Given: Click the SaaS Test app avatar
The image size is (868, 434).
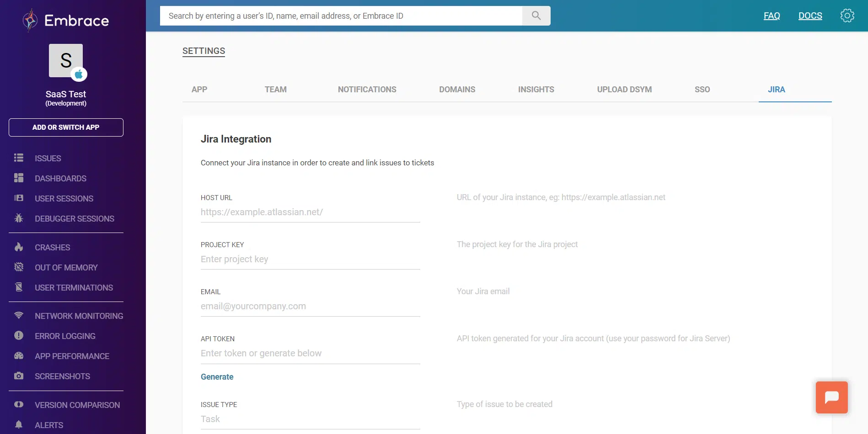Looking at the screenshot, I should point(66,61).
